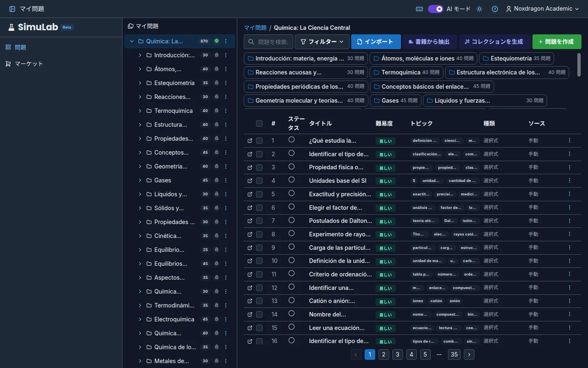Open the help question mark icon

point(495,9)
